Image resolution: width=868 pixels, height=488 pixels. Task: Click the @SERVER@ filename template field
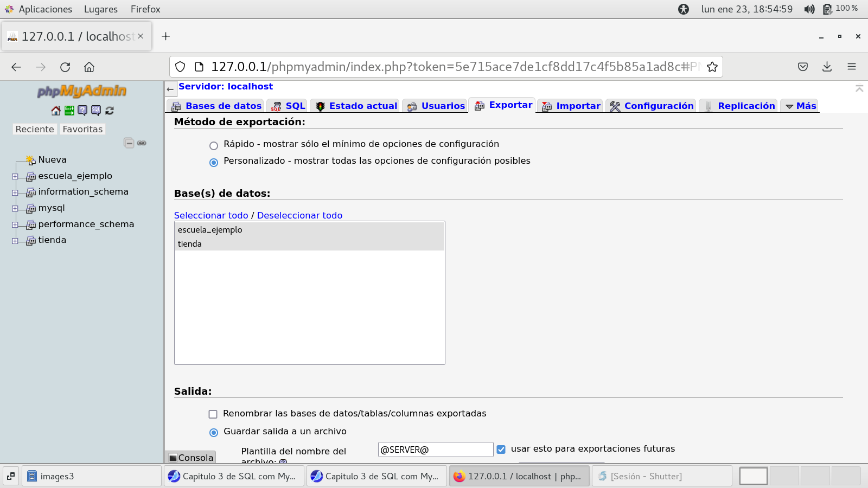coord(435,450)
